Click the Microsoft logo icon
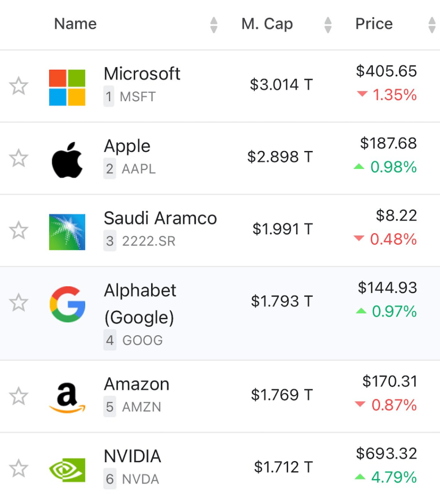 click(x=67, y=88)
